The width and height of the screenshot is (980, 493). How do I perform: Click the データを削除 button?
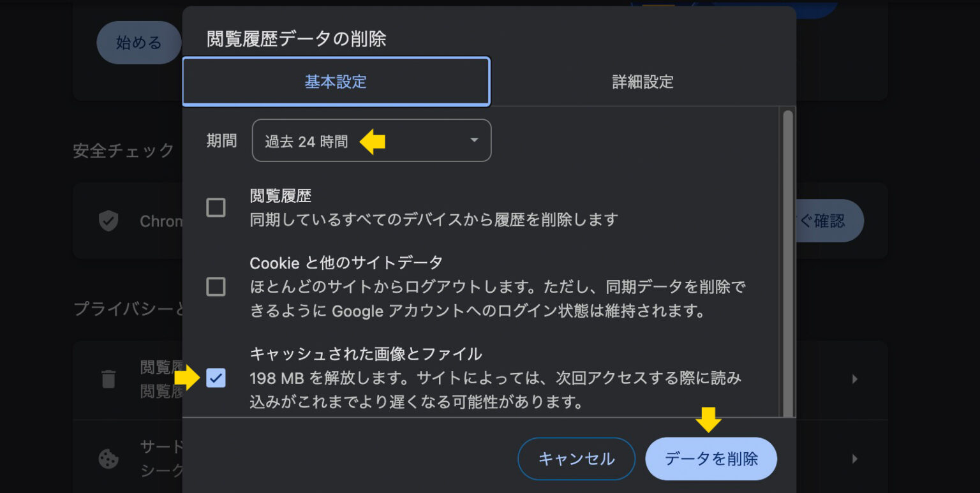pos(711,459)
